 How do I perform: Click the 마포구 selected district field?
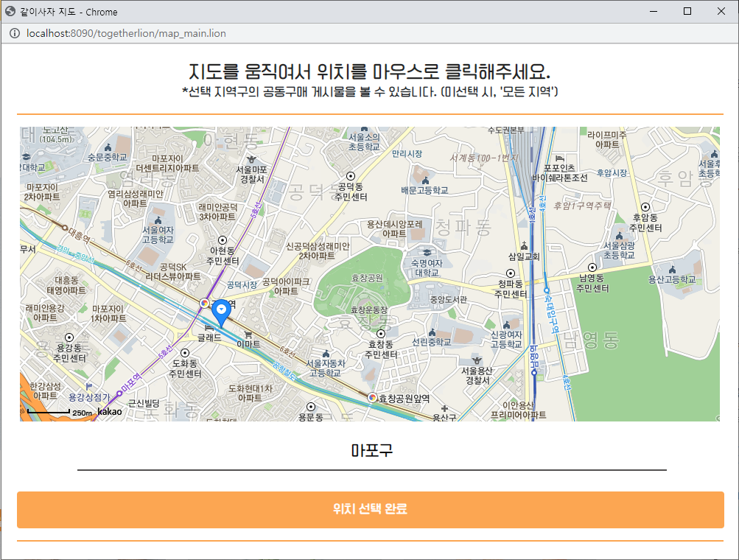pyautogui.click(x=371, y=451)
